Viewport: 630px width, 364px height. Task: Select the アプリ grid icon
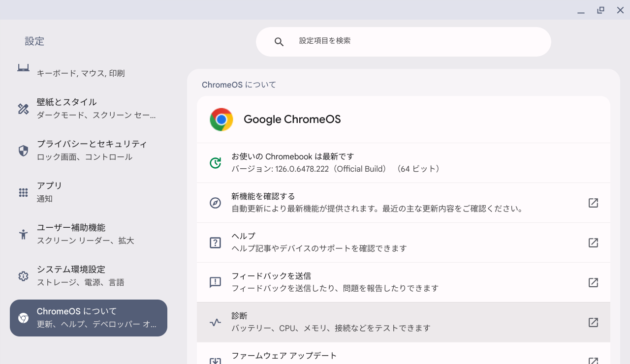23,192
